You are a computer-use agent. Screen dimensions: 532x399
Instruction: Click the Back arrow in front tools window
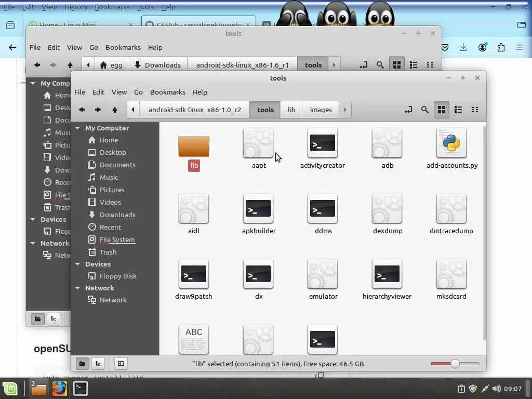[82, 110]
